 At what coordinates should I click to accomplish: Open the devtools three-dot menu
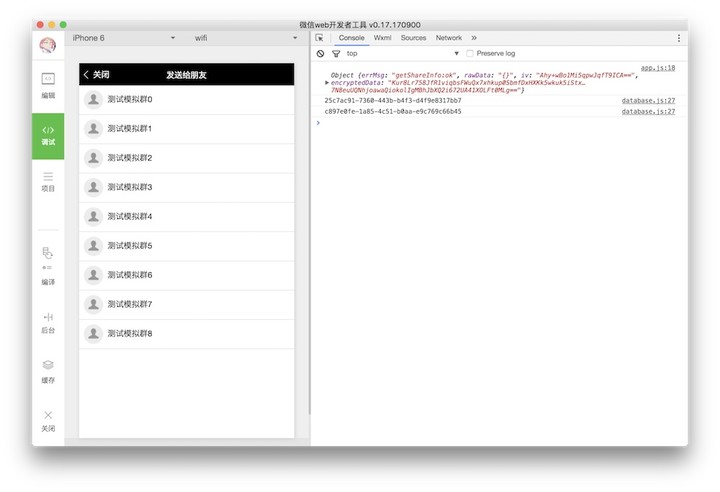pos(679,38)
